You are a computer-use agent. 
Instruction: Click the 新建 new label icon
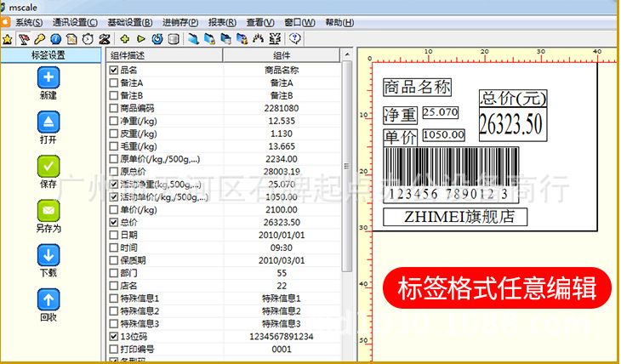pyautogui.click(x=48, y=77)
